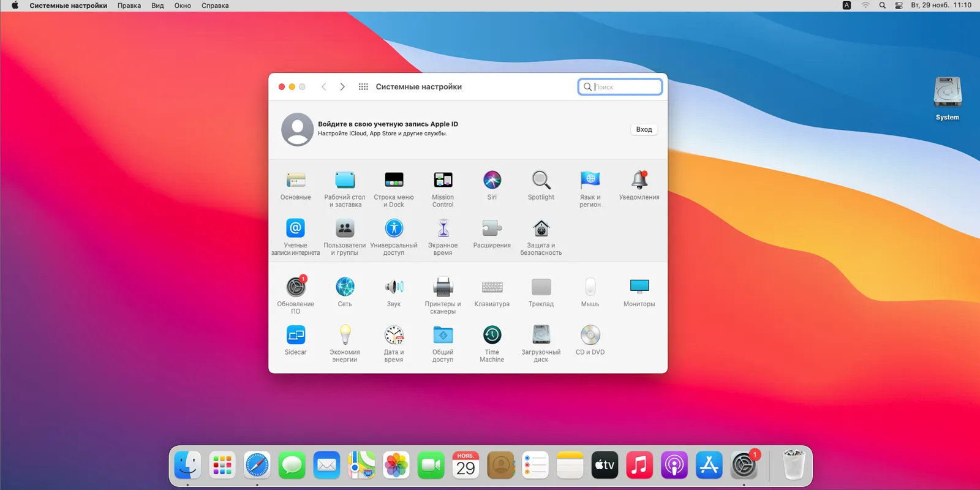Open the Правка menu
The height and width of the screenshot is (490, 980).
click(129, 6)
